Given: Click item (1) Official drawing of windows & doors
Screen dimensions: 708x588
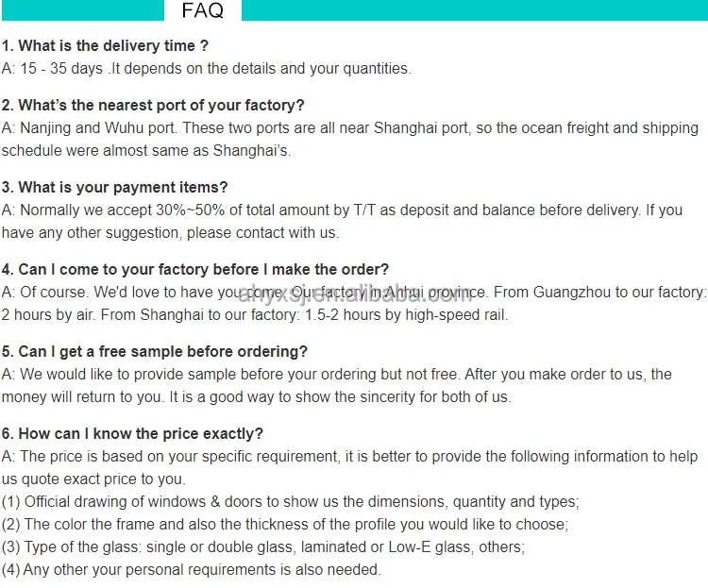Looking at the screenshot, I should [290, 501].
